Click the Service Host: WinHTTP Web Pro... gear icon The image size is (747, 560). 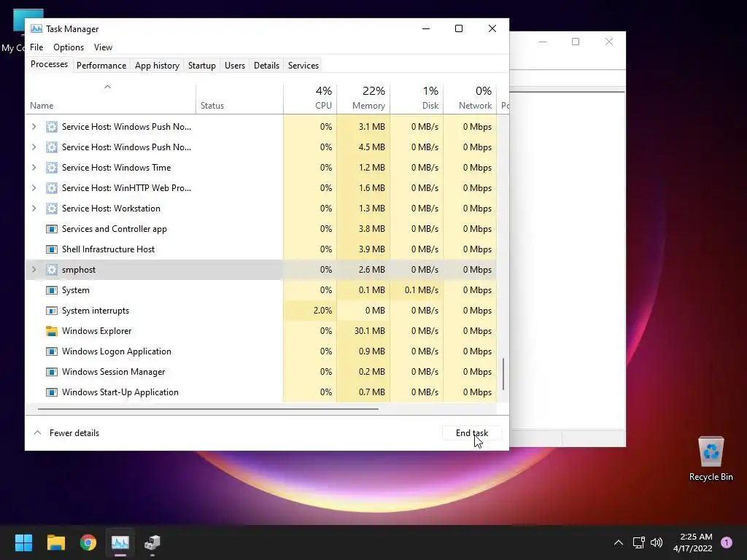click(x=52, y=188)
